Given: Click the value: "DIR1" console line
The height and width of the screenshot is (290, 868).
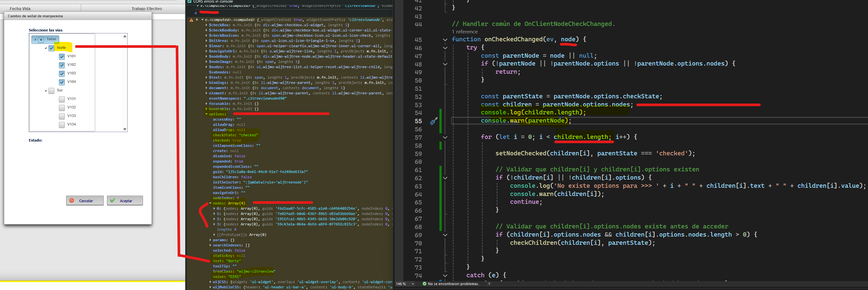Looking at the screenshot, I should click(227, 277).
